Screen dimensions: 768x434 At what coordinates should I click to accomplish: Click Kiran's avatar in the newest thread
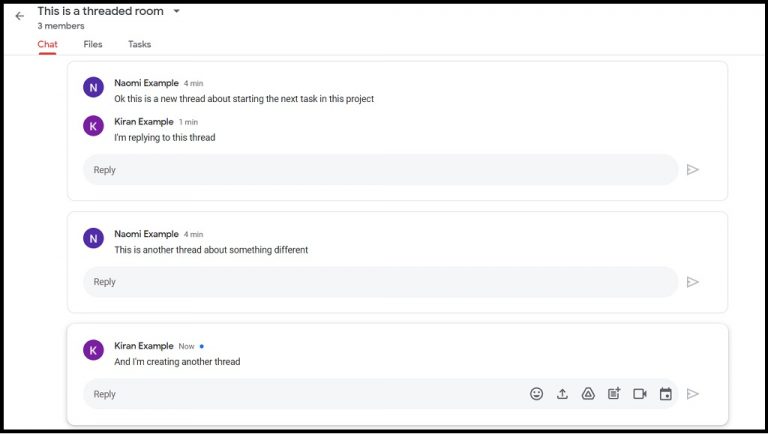(x=93, y=350)
